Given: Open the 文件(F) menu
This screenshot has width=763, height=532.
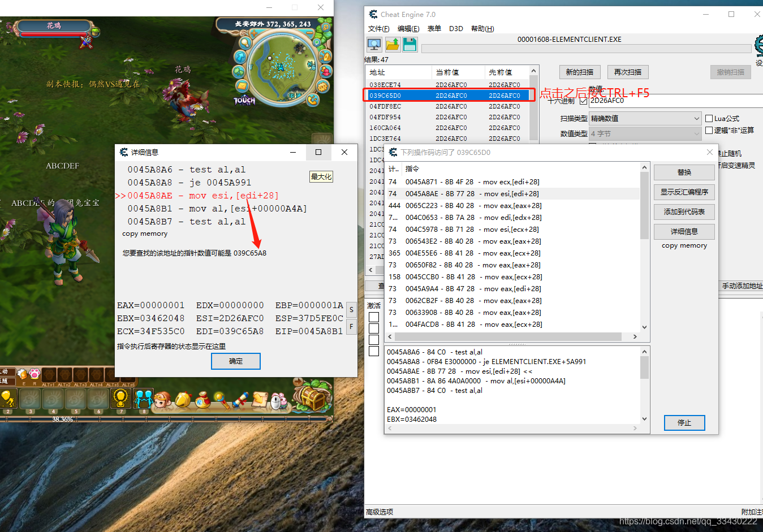Looking at the screenshot, I should (378, 29).
